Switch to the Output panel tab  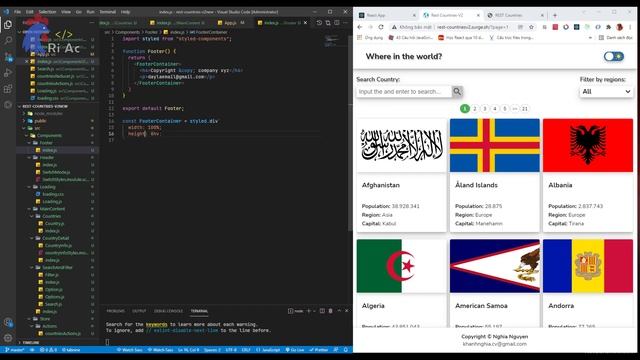139,311
